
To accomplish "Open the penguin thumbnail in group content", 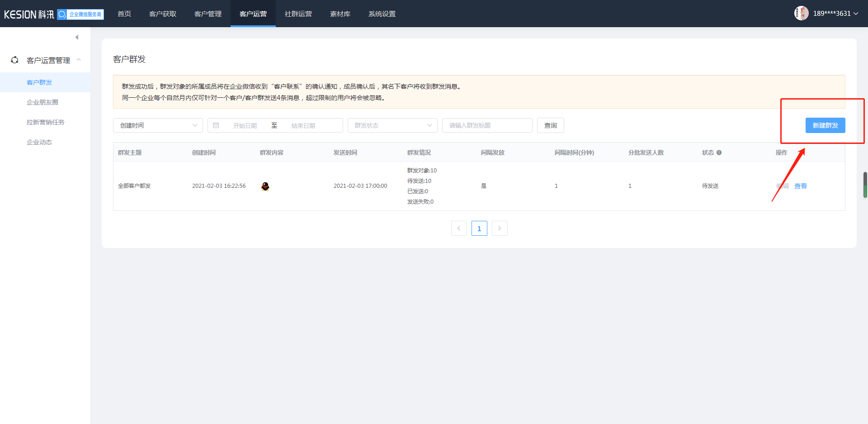I will click(265, 186).
